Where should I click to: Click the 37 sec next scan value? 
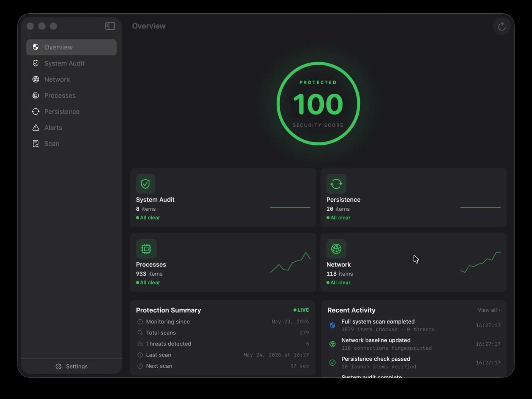(x=300, y=366)
